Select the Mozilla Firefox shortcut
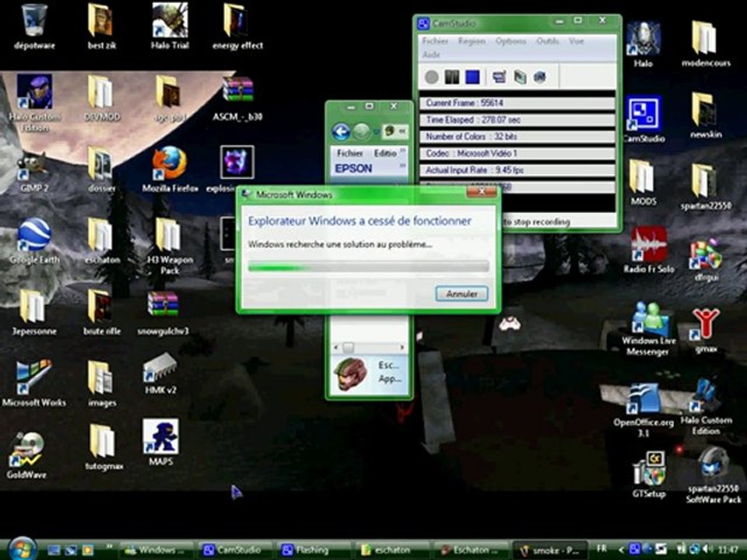 [x=170, y=169]
